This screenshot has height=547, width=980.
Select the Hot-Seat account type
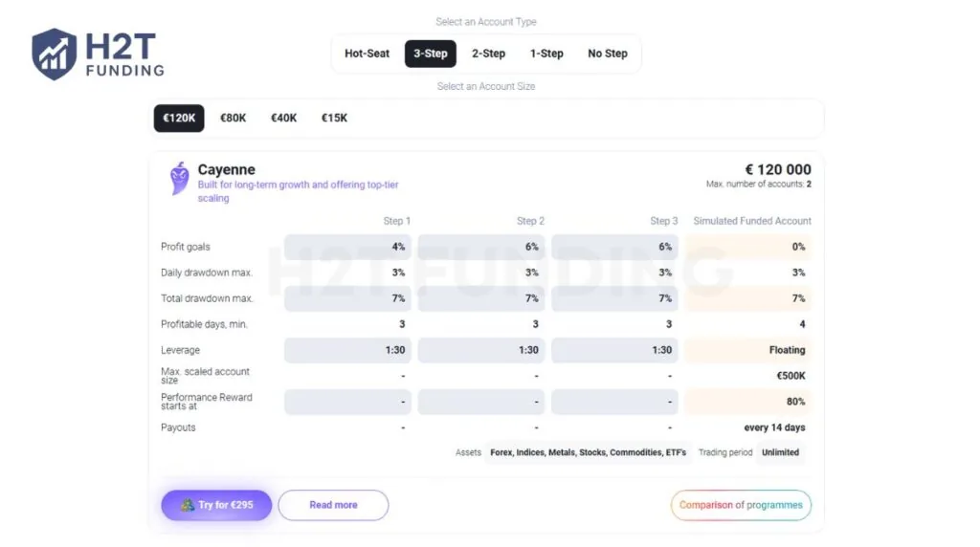367,54
